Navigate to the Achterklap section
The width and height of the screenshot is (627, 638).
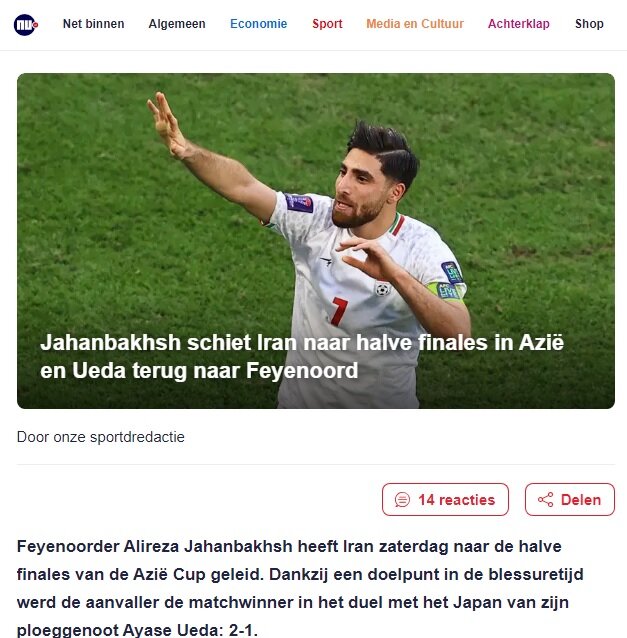(x=519, y=24)
